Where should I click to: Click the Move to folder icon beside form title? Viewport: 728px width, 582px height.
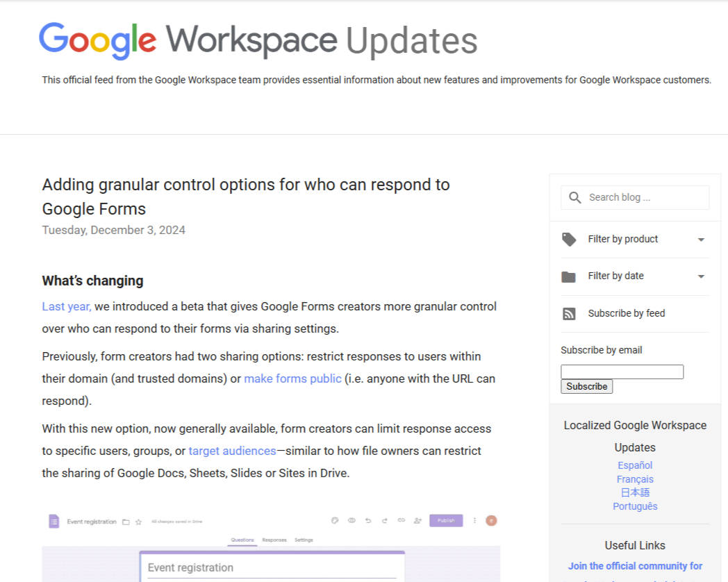pos(125,521)
